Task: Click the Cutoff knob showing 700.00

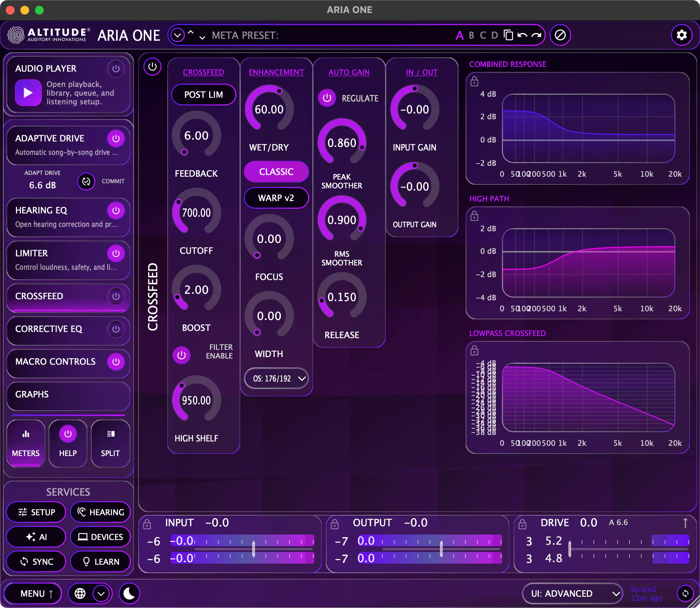Action: point(196,212)
